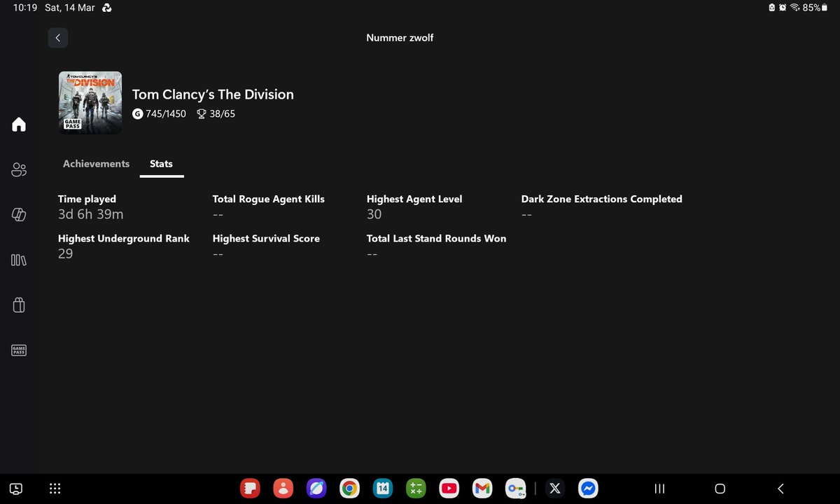Screen dimensions: 840x504
Task: Select the Stats tab
Action: pos(161,164)
